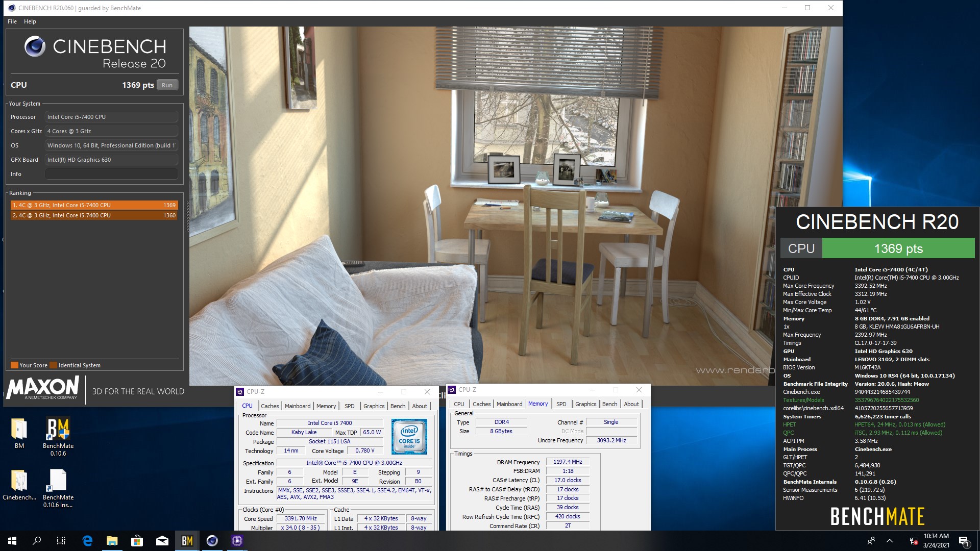
Task: Open the Action Center notifications
Action: (x=964, y=541)
